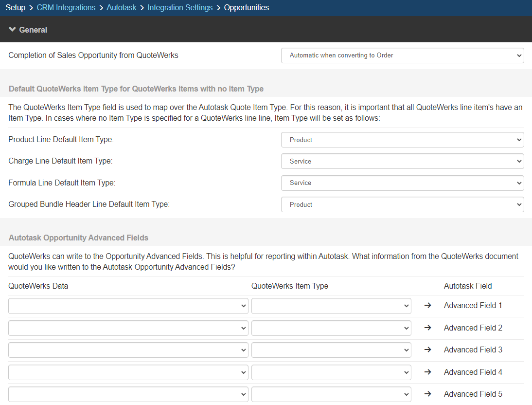Open Product Line Default Item Type dropdown
The image size is (532, 405).
[x=402, y=140]
